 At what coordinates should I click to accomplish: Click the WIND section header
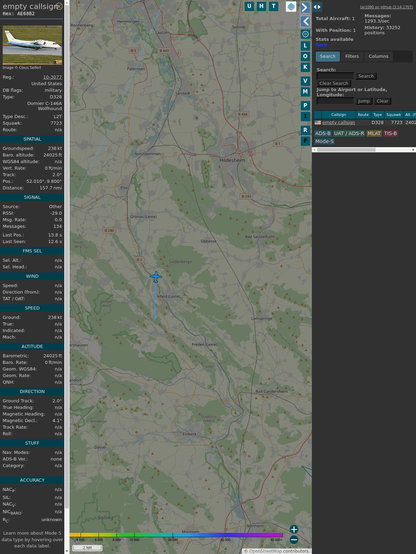point(32,276)
